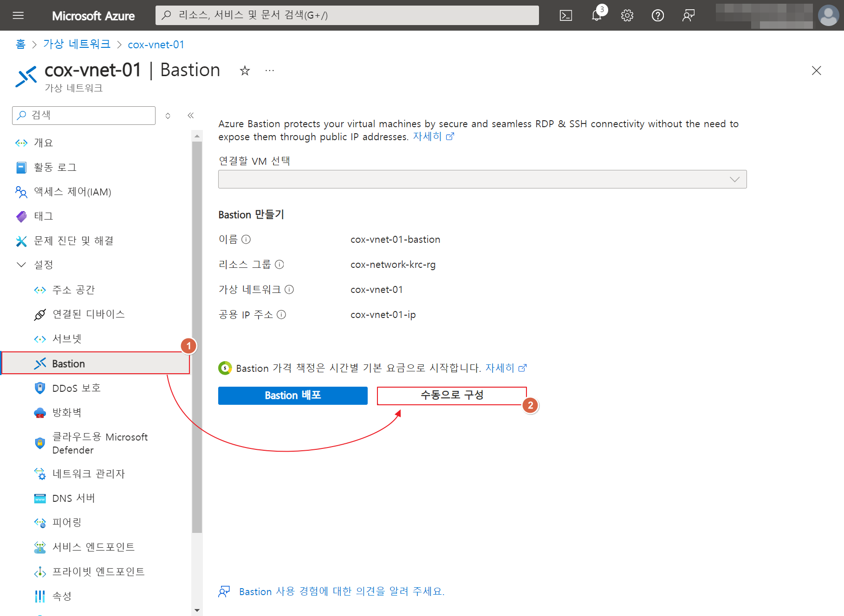Select Bastion in the sidebar
This screenshot has height=616, width=844.
[96, 363]
